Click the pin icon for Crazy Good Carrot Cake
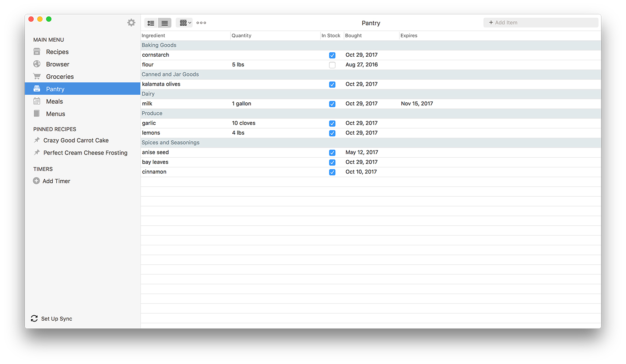This screenshot has height=364, width=626. pyautogui.click(x=37, y=140)
